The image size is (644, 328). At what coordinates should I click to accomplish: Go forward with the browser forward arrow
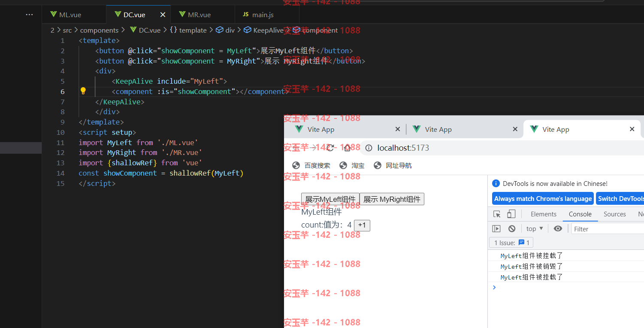pos(313,148)
